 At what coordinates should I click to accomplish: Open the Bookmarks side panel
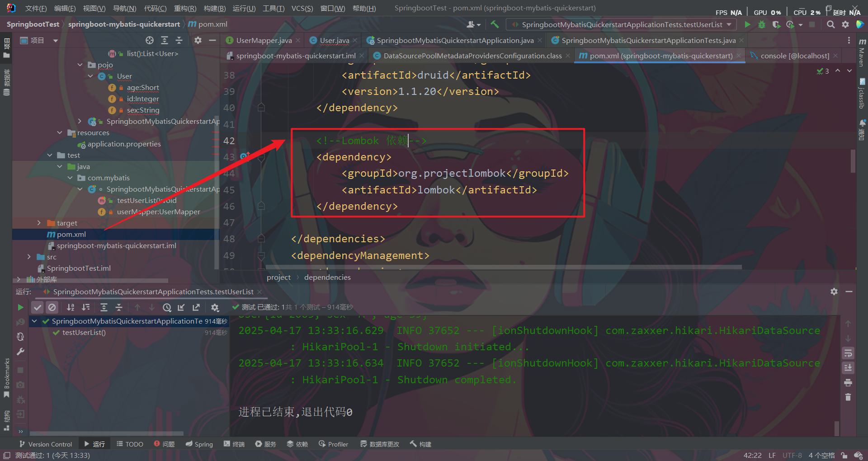pyautogui.click(x=6, y=378)
